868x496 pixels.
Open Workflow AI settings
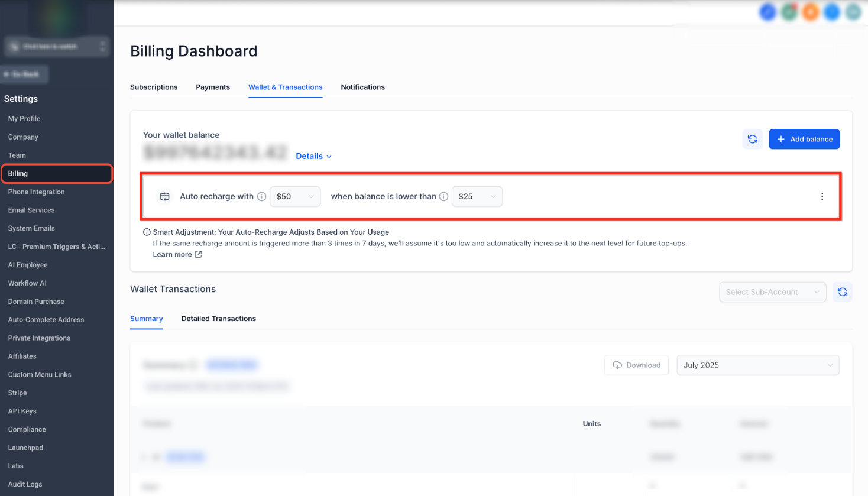click(27, 283)
